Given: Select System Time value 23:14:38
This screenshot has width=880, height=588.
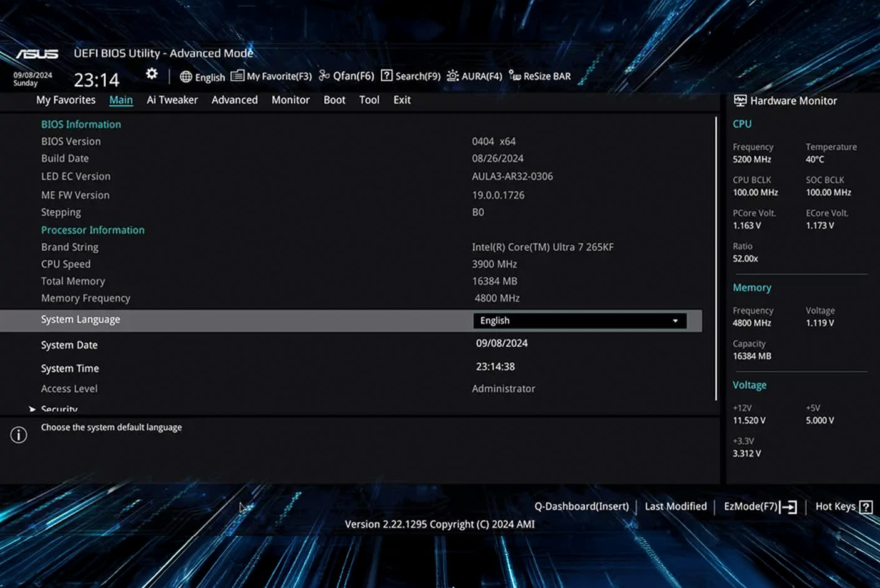Looking at the screenshot, I should (x=495, y=367).
